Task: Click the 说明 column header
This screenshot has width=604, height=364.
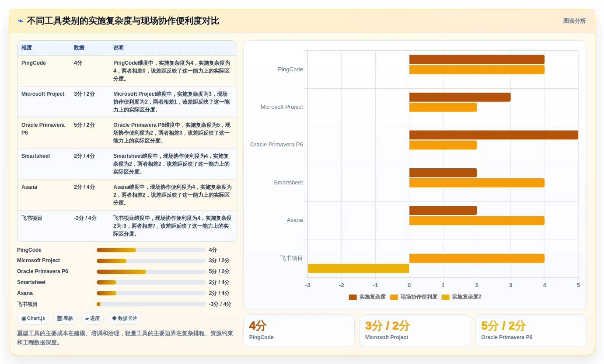Action: pos(173,48)
